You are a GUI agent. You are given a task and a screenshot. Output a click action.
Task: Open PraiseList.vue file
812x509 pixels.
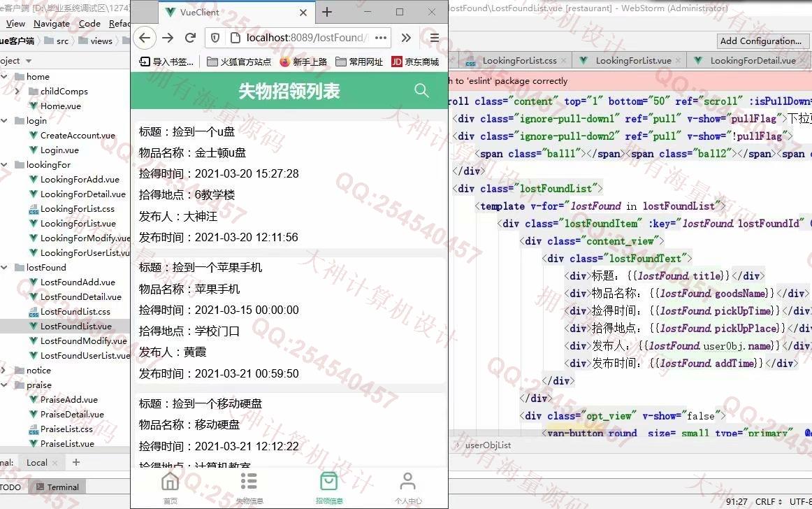(x=67, y=444)
